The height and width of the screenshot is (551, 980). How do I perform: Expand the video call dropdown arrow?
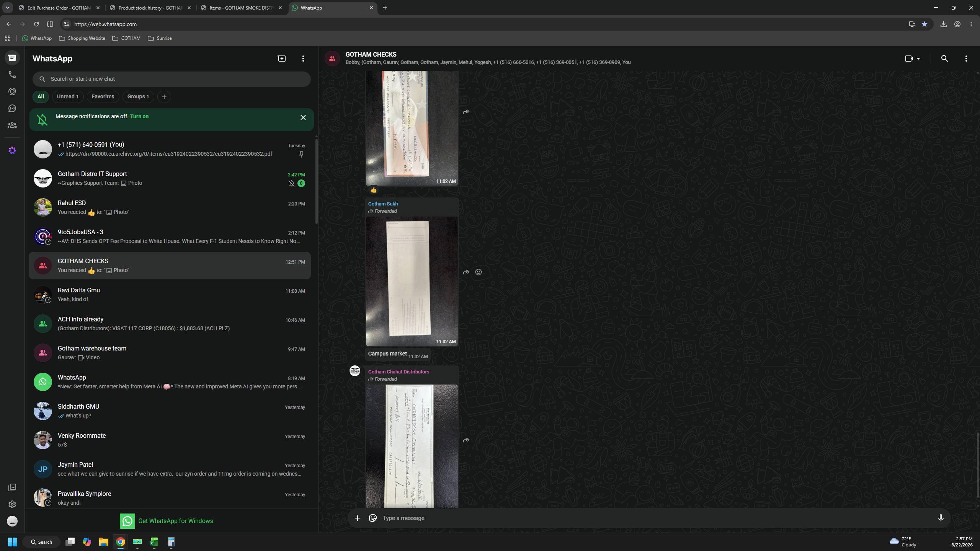point(918,59)
